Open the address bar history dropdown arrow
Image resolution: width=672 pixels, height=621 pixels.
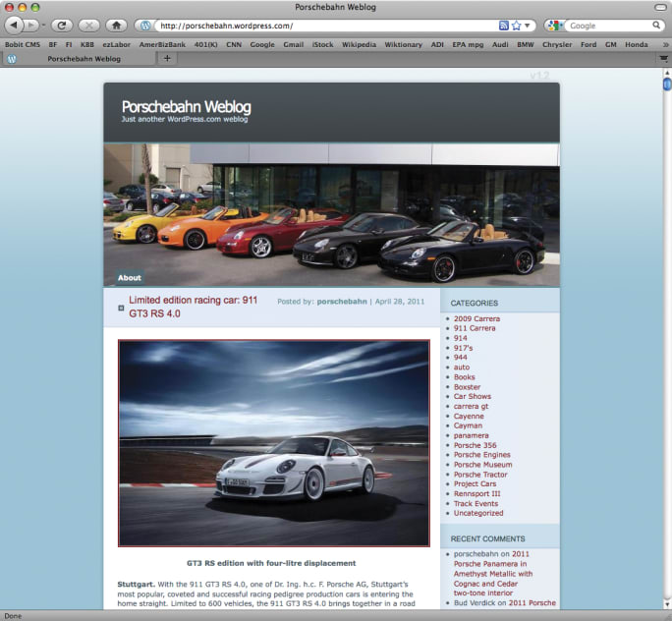[528, 26]
